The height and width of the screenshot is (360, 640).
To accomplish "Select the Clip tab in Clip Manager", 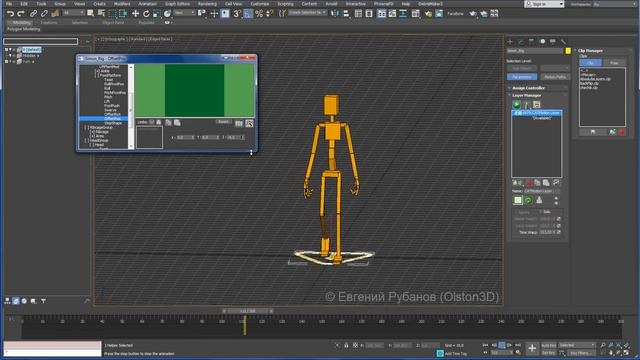I will click(x=590, y=63).
